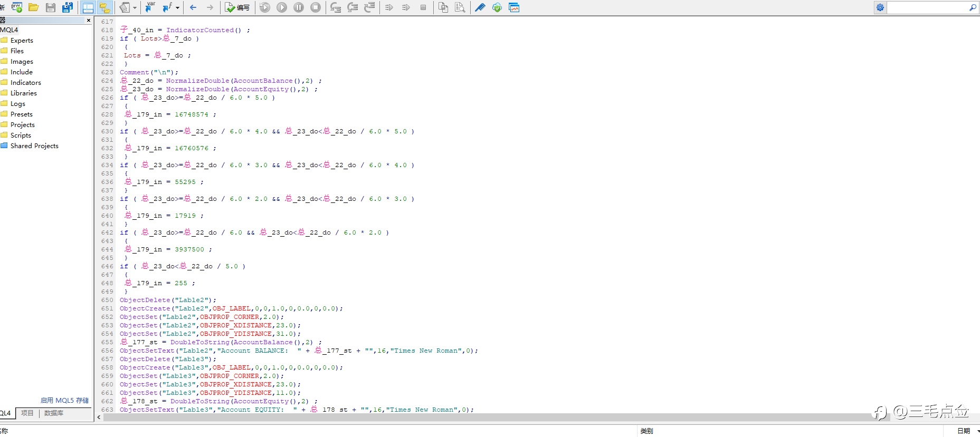
Task: Open the Libraries folder
Action: 23,93
